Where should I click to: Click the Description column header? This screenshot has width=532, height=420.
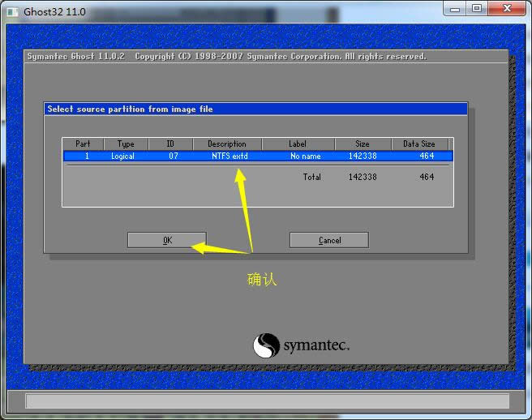click(226, 144)
